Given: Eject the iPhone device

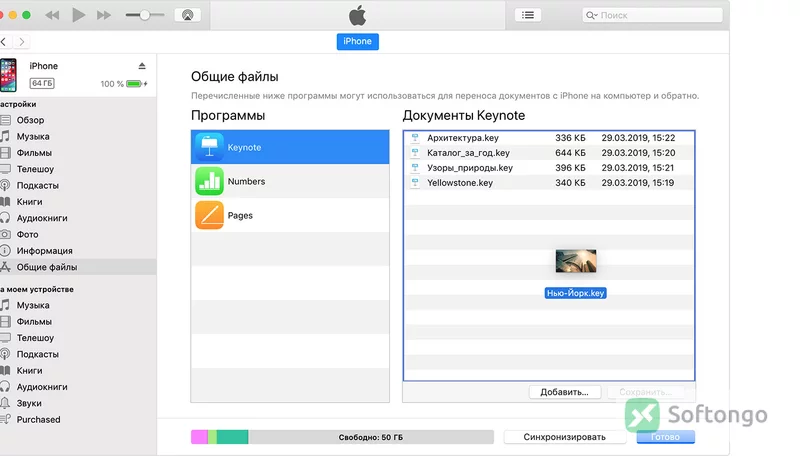Looking at the screenshot, I should click(142, 66).
